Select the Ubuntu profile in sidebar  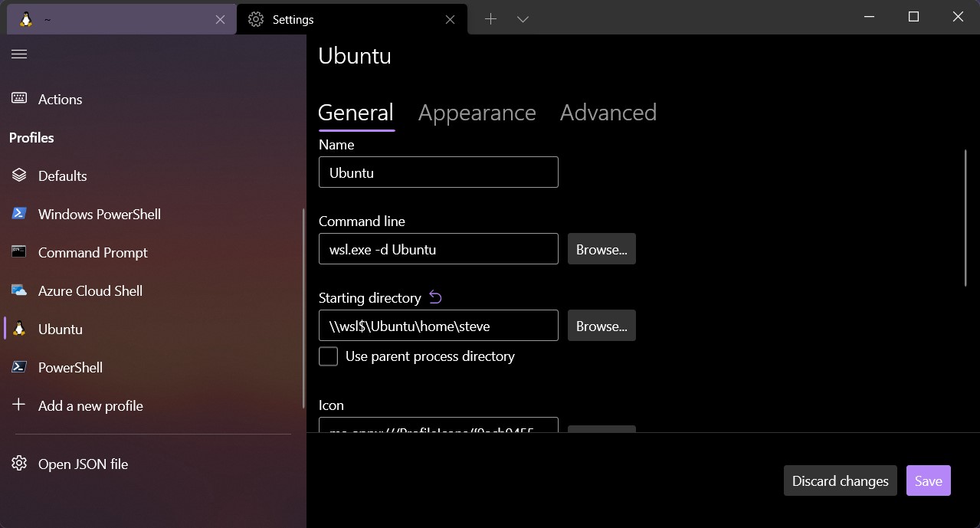click(153, 329)
